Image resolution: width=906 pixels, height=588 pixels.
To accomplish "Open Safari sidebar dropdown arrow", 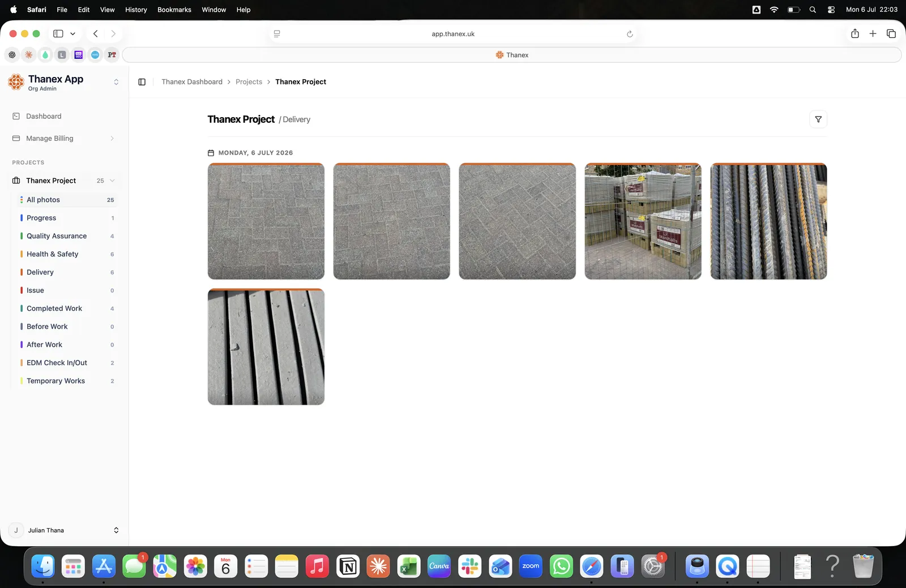I will coord(72,34).
